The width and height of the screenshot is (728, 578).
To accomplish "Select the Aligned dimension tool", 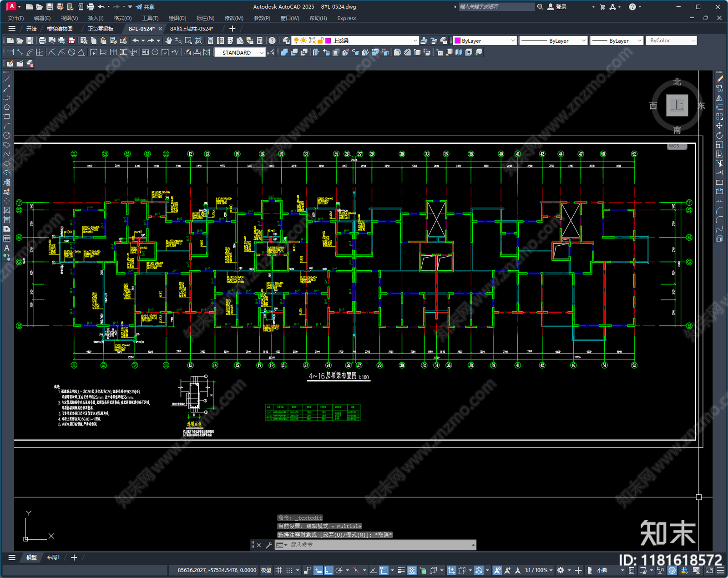I will coord(20,52).
